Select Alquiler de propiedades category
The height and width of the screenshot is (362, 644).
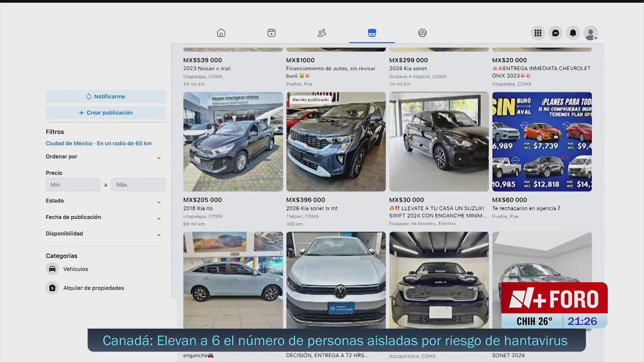coord(94,288)
